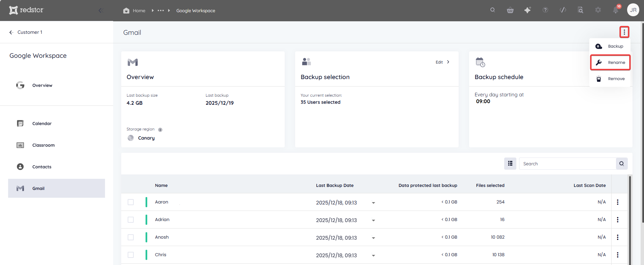Click the Backup selection users icon
Screen dimensions: 644x265
coord(306,62)
